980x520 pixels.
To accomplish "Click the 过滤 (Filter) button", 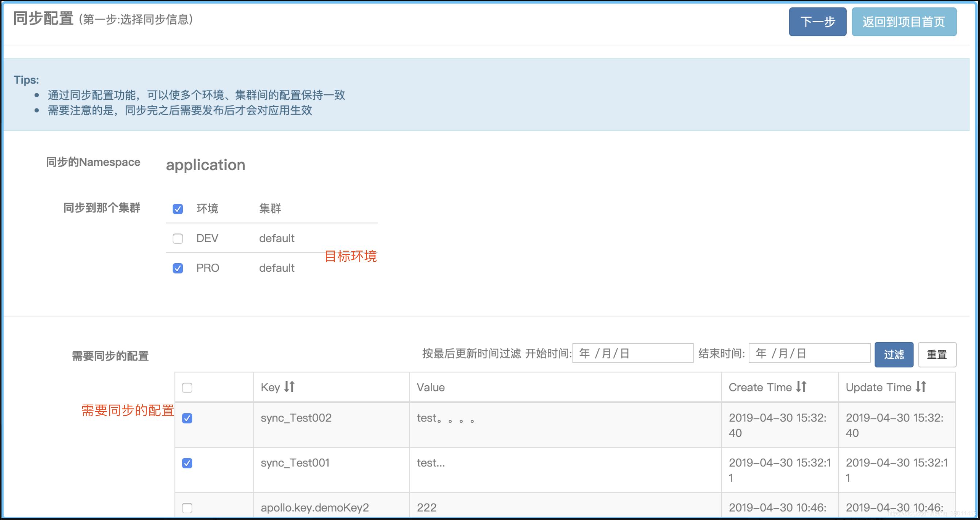I will click(894, 353).
